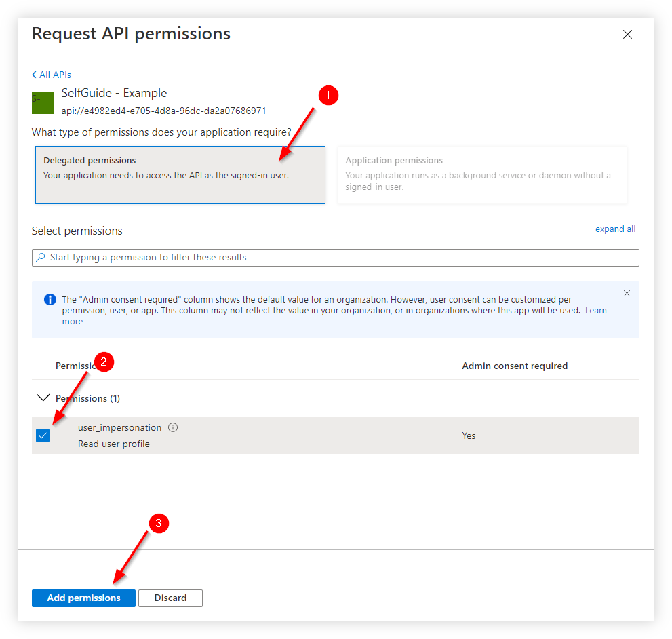The height and width of the screenshot is (639, 672).
Task: Navigate back using the All APIs breadcrumb
Action: [55, 75]
